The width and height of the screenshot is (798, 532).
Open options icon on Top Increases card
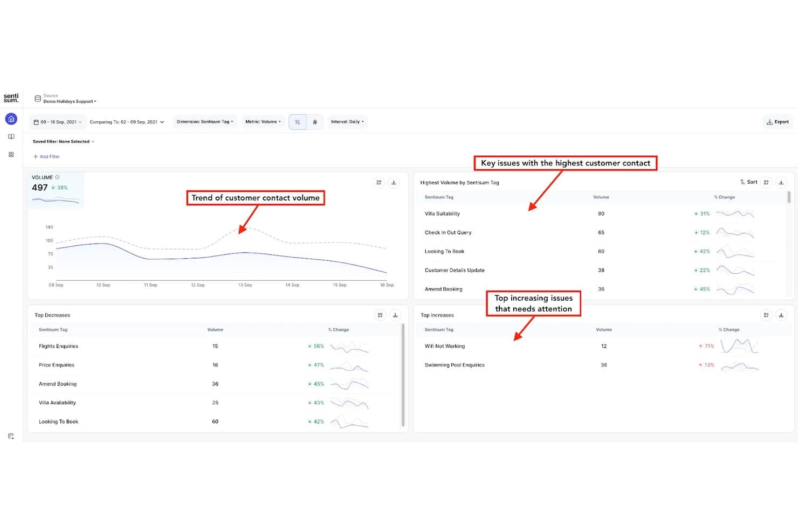766,315
